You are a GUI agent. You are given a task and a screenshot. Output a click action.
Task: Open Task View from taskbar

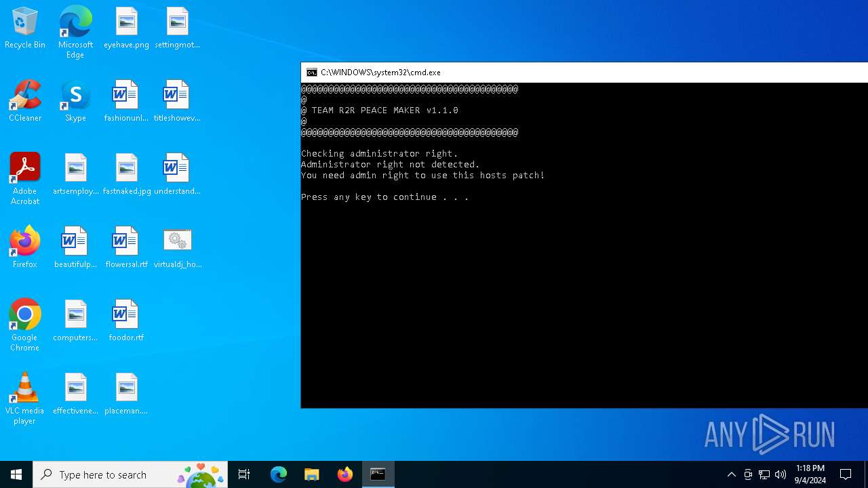(x=244, y=474)
